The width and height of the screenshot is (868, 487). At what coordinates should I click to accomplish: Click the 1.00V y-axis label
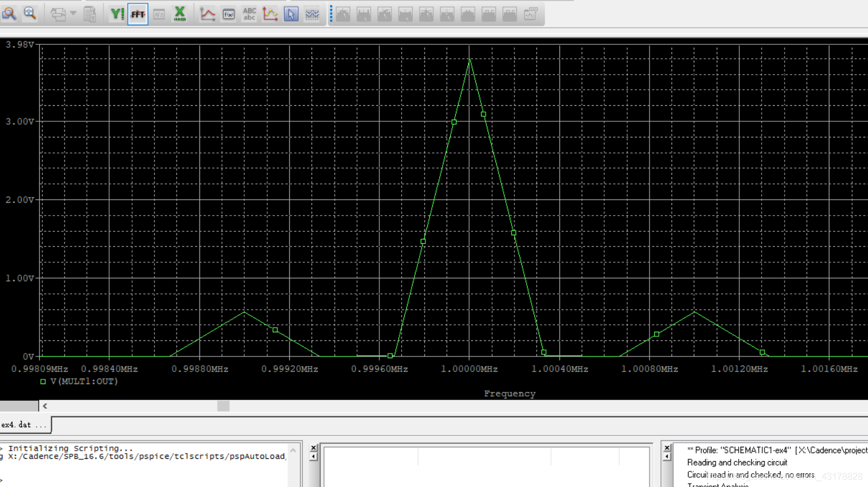pyautogui.click(x=20, y=278)
